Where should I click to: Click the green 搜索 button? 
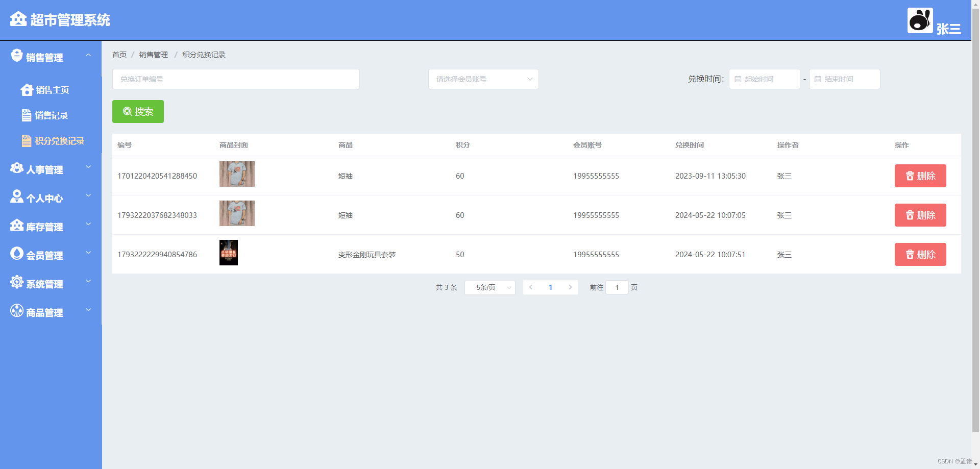click(x=138, y=111)
